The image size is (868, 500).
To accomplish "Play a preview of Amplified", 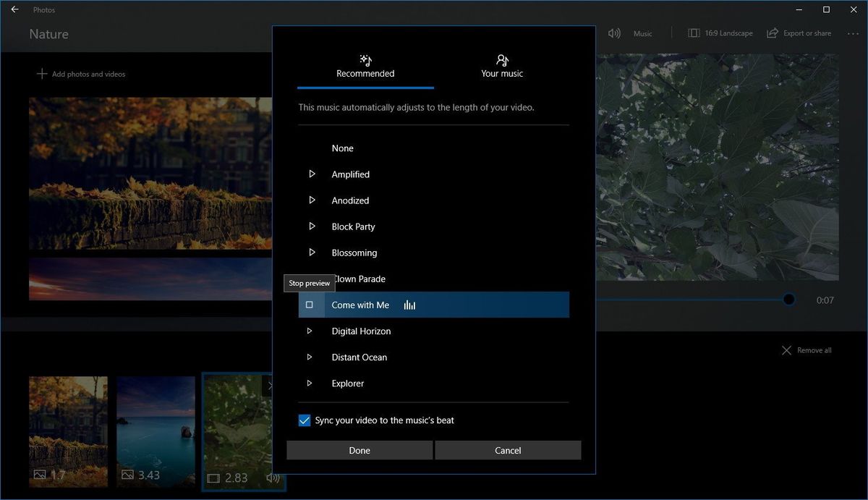I will click(312, 174).
